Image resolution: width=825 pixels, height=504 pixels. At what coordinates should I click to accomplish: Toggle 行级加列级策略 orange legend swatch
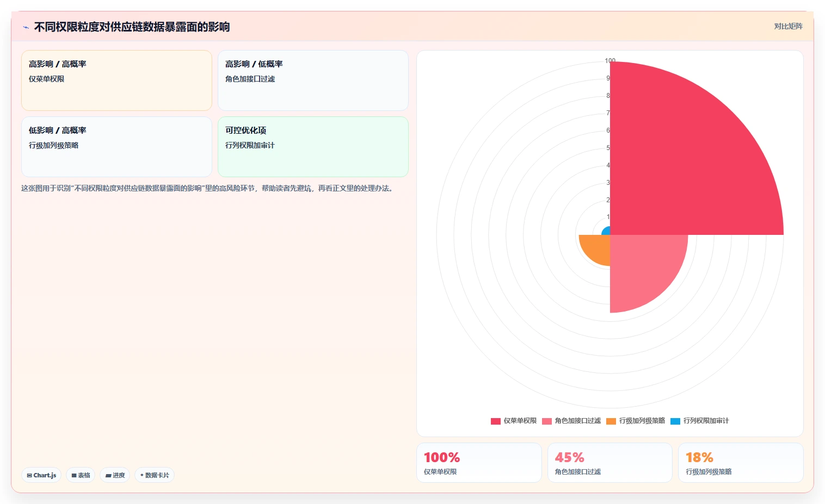pos(611,421)
